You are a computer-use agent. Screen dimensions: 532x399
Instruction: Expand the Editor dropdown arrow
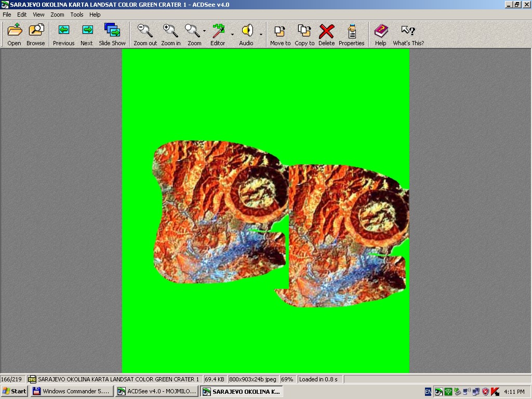(x=232, y=35)
